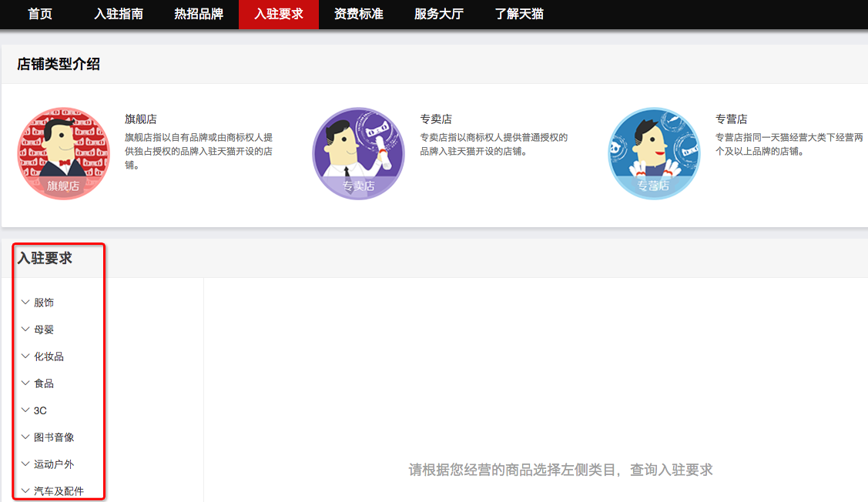Select the 汽车及配件 category label

point(59,491)
